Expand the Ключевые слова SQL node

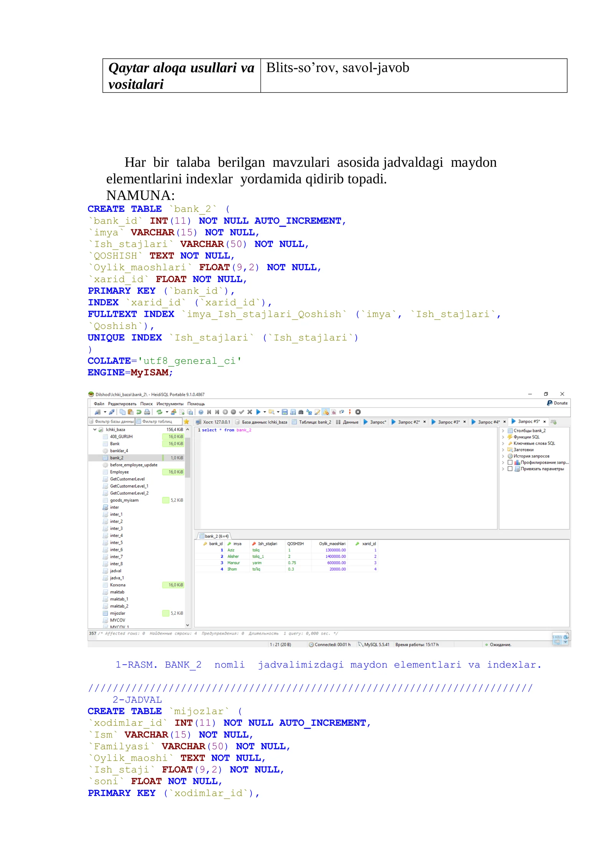coord(503,443)
